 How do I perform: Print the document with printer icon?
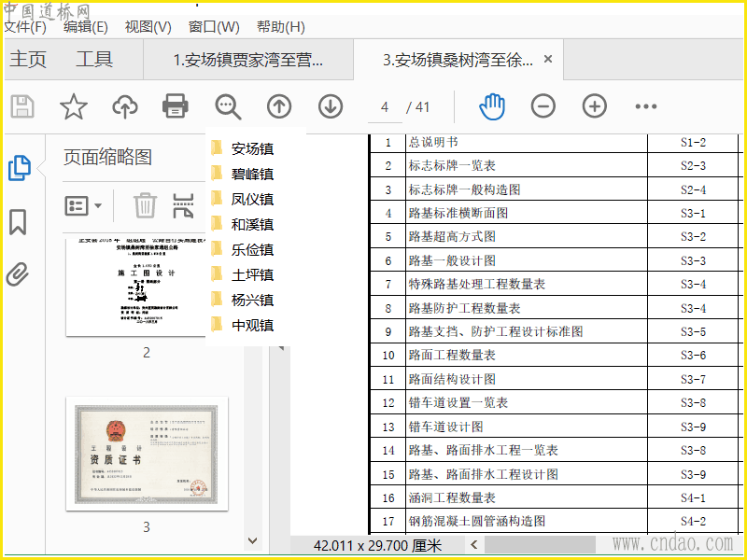[x=176, y=106]
